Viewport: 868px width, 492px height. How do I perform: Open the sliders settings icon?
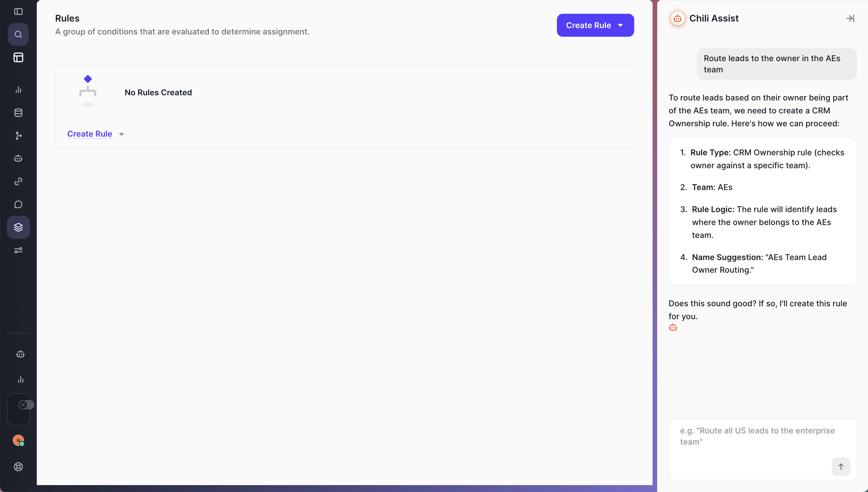(x=18, y=250)
